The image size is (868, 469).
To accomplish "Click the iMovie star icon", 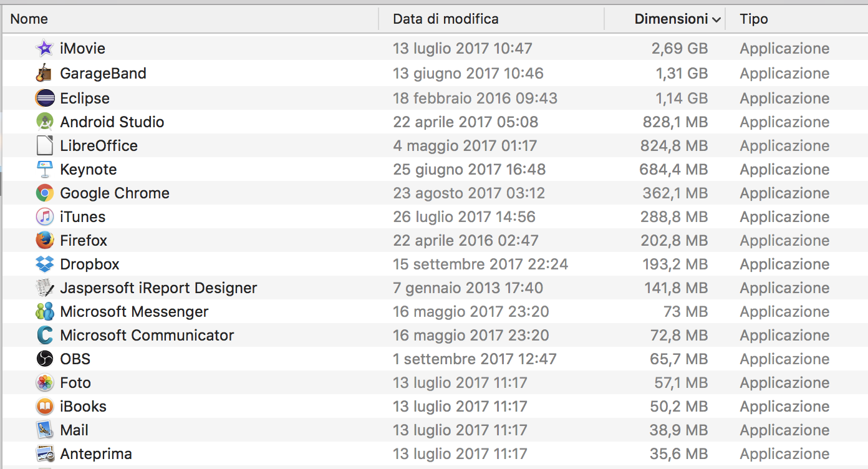I will 44,48.
